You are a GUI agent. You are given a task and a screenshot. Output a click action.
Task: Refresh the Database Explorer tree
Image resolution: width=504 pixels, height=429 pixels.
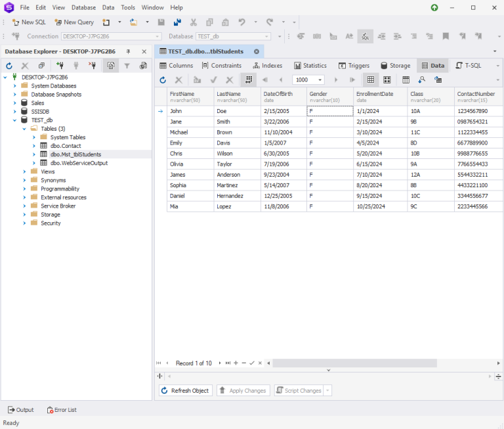(9, 66)
